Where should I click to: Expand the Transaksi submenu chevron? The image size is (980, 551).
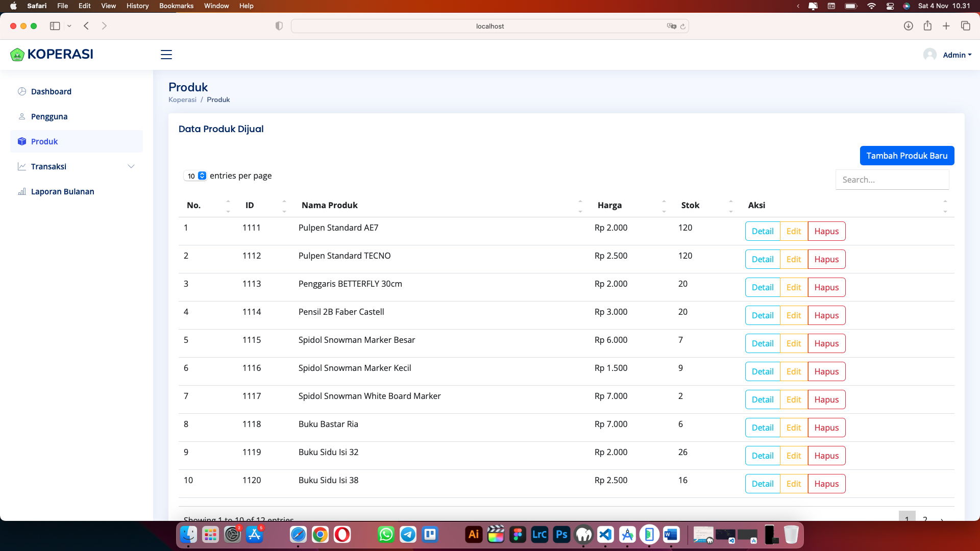(131, 166)
